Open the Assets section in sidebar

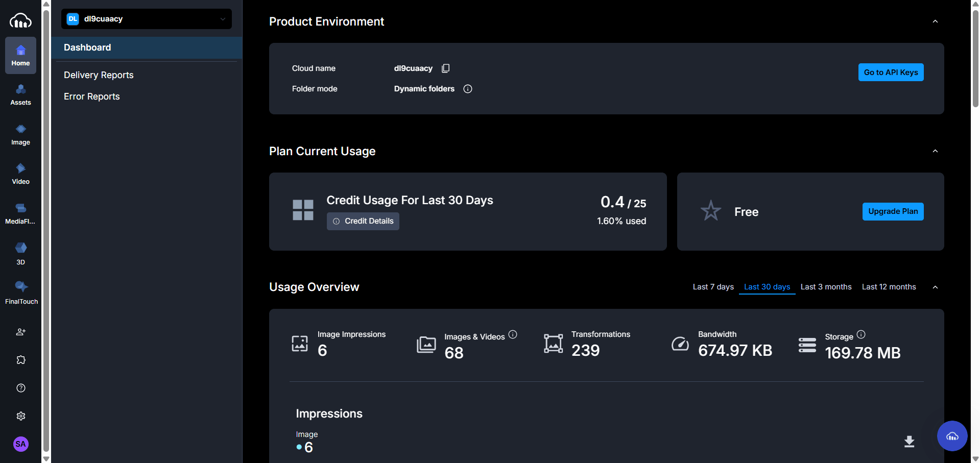[20, 95]
